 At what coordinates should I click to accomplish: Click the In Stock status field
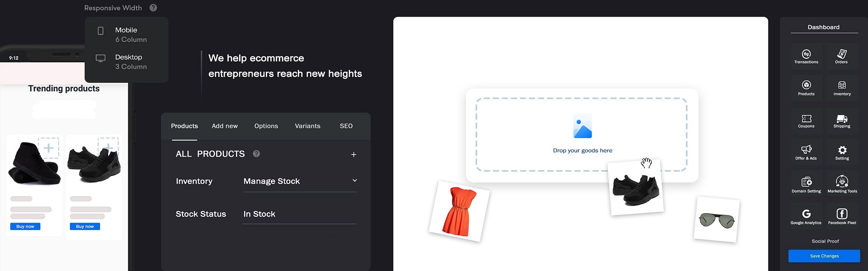(299, 214)
